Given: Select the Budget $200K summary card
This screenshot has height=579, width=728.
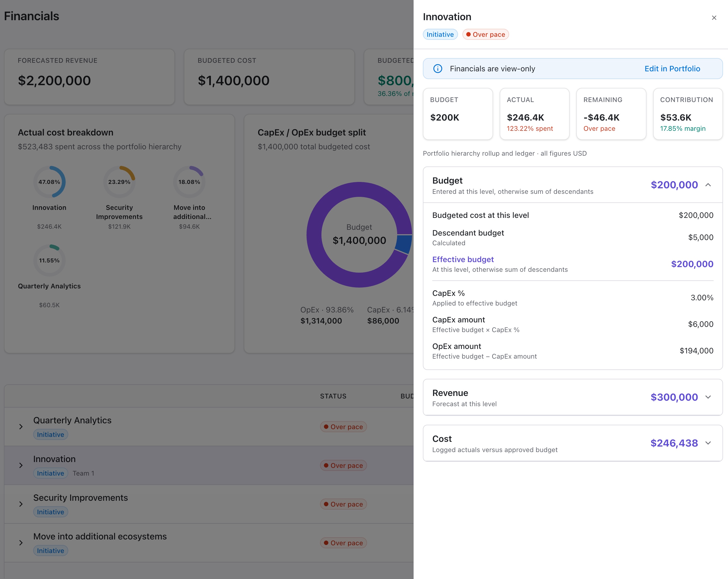Looking at the screenshot, I should [x=457, y=114].
